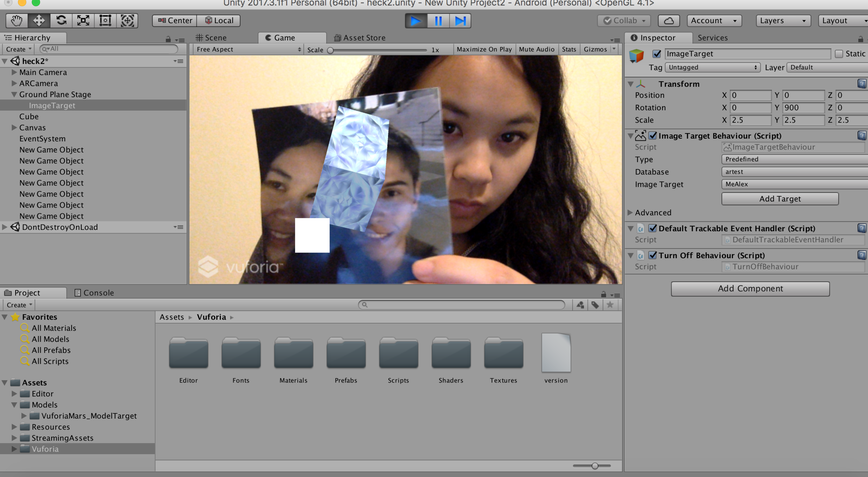Click the Pause button

click(438, 21)
